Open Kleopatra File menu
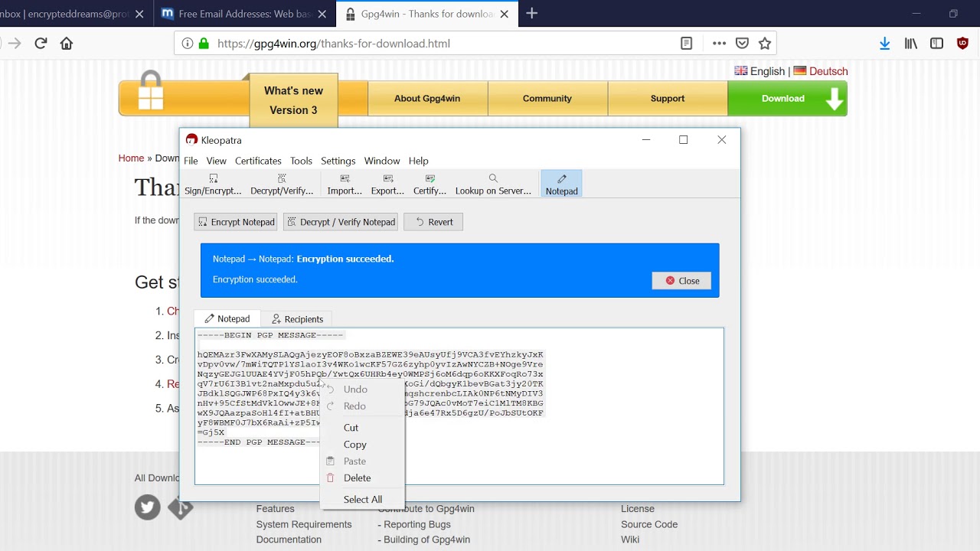Screen dimensions: 980x551 click(191, 161)
